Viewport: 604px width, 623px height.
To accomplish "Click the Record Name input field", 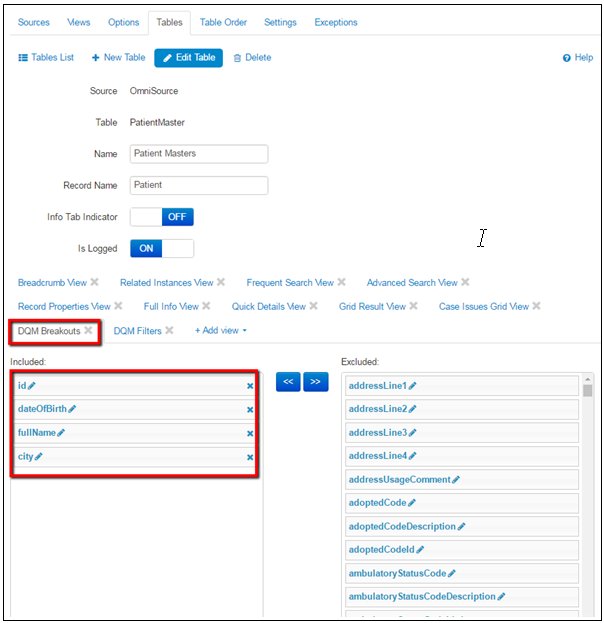I will click(199, 185).
